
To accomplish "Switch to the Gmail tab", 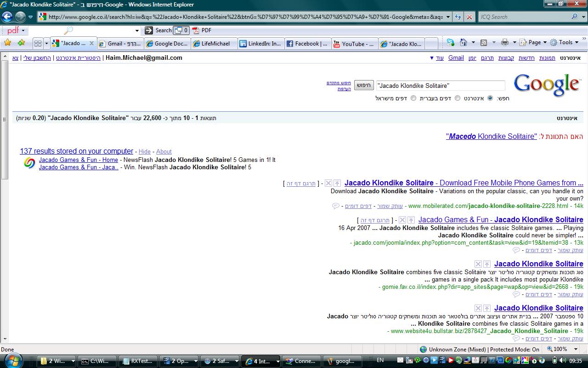I will point(120,44).
